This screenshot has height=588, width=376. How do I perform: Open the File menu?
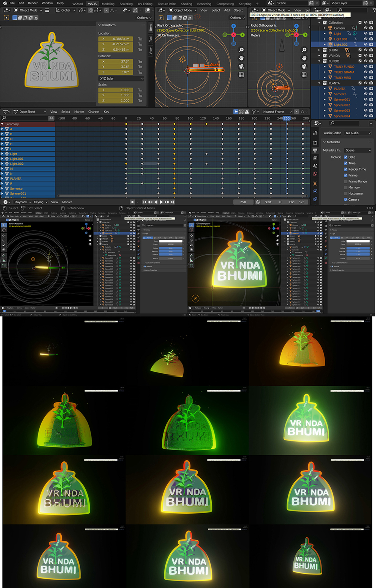[12, 3]
